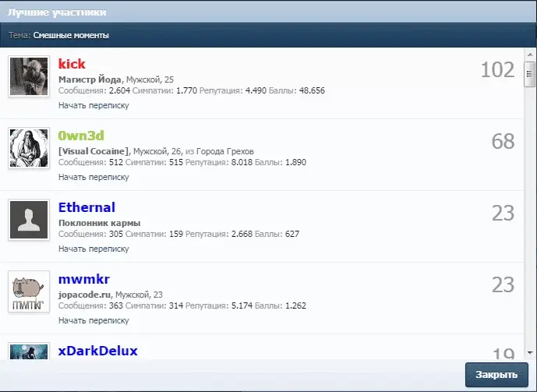Screen dimensions: 537x392
Task: Open kick's profile avatar
Action: pyautogui.click(x=29, y=76)
